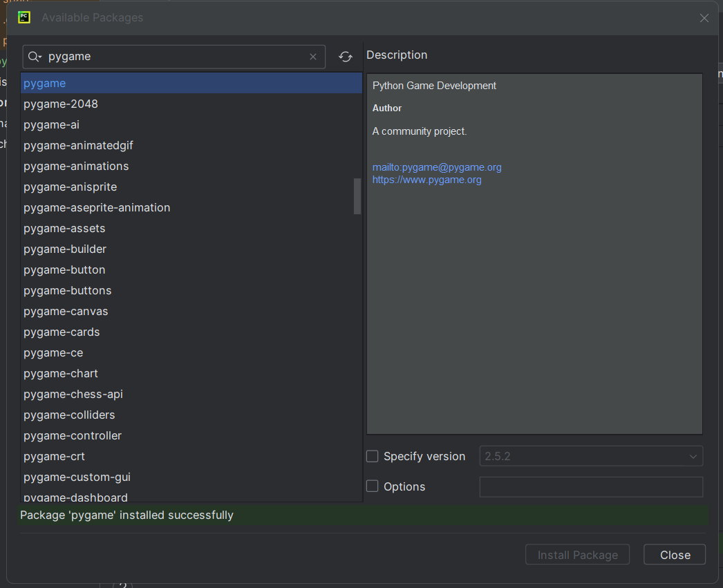Pick the pygame-aseprite-animation package

point(191,208)
